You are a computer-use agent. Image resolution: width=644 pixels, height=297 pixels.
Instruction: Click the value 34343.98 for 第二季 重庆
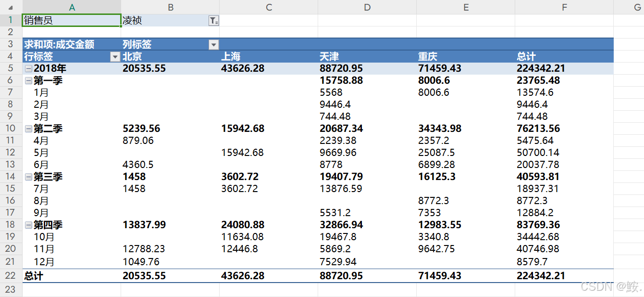440,129
